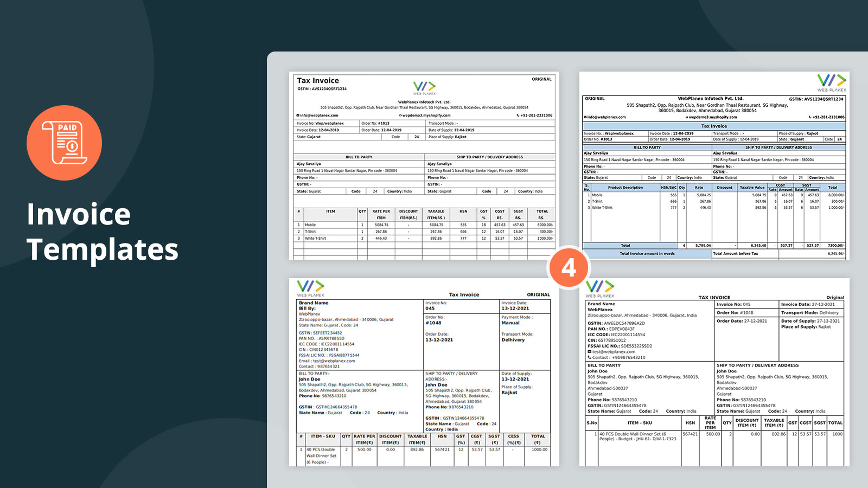Click "WebPlanex Infotech Pvt. Ltd." in top-left template
Screen dimensions: 868x488
tap(424, 102)
